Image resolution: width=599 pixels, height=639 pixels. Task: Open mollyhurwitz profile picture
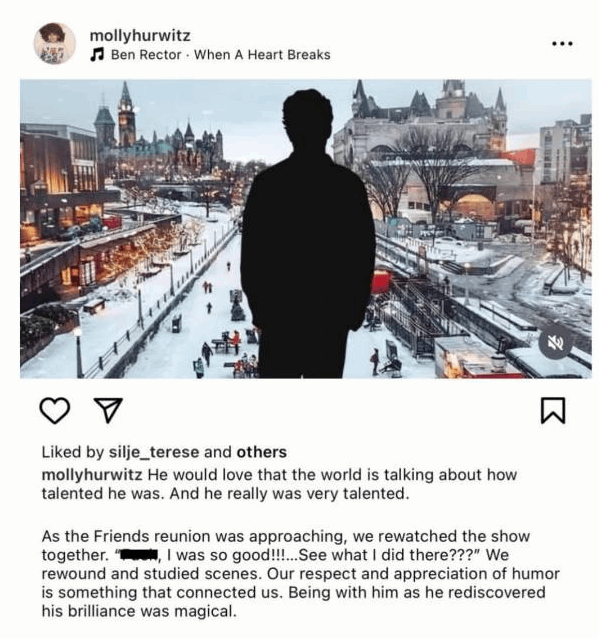point(55,44)
